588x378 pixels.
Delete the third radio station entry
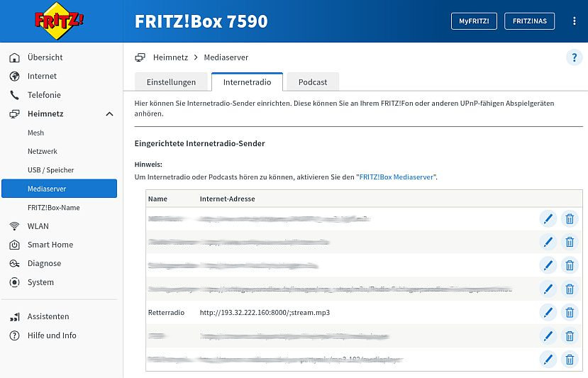[x=570, y=265]
